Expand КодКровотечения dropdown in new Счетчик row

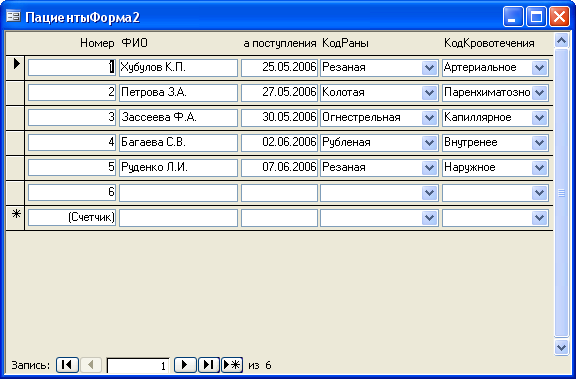pos(539,218)
